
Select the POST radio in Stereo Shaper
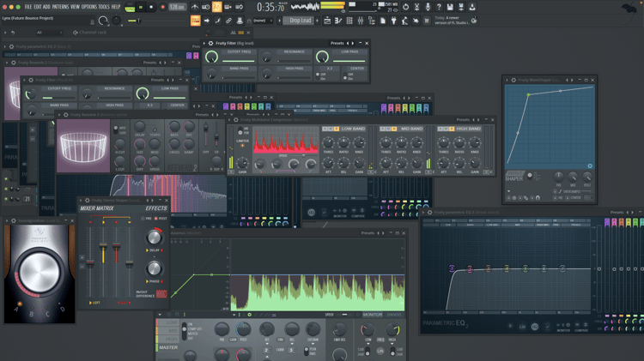click(155, 219)
